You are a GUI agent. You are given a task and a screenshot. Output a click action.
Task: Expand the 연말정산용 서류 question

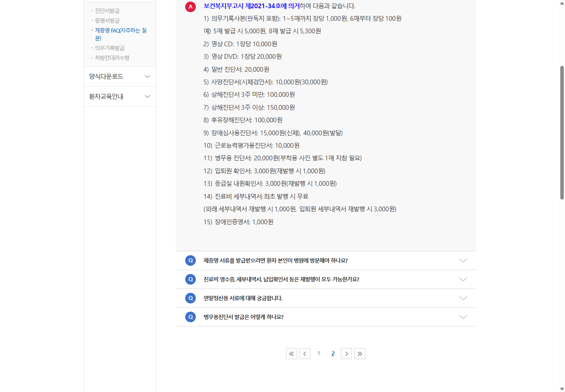(x=463, y=298)
